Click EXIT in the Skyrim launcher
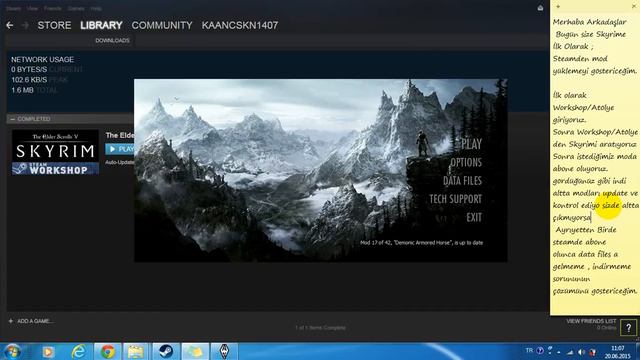This screenshot has height=360, width=640. tap(474, 217)
